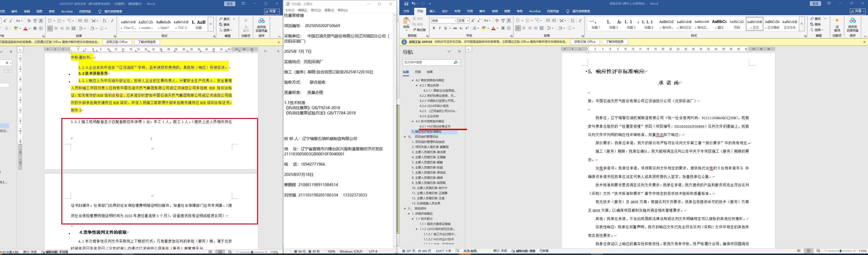This screenshot has height=255, width=868.
Task: Click 了解详细信息 in the right Word window
Action: [x=615, y=42]
